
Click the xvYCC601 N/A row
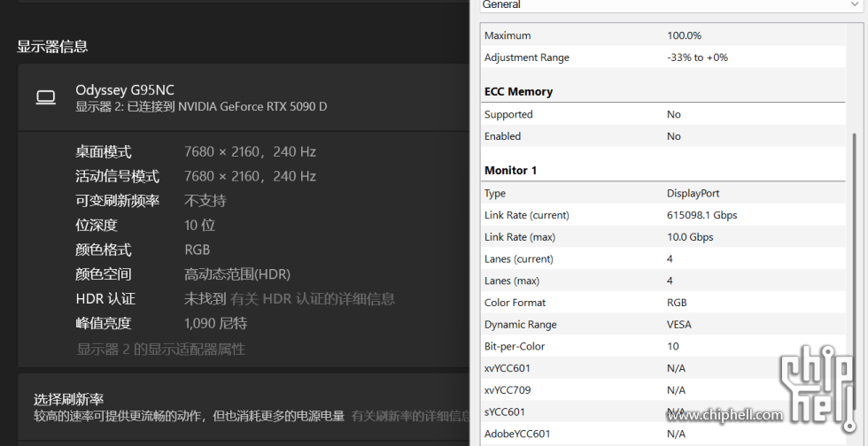(x=663, y=368)
